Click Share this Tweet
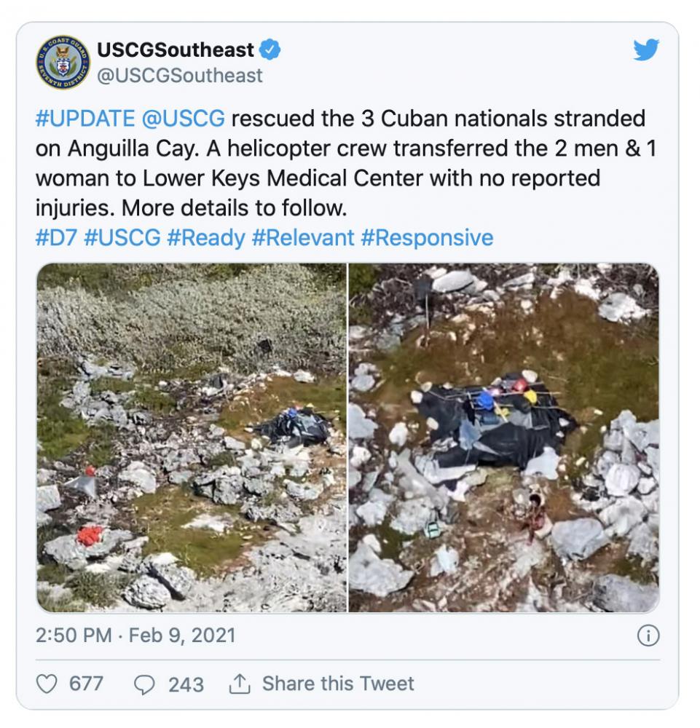700x728 pixels. pos(338,684)
